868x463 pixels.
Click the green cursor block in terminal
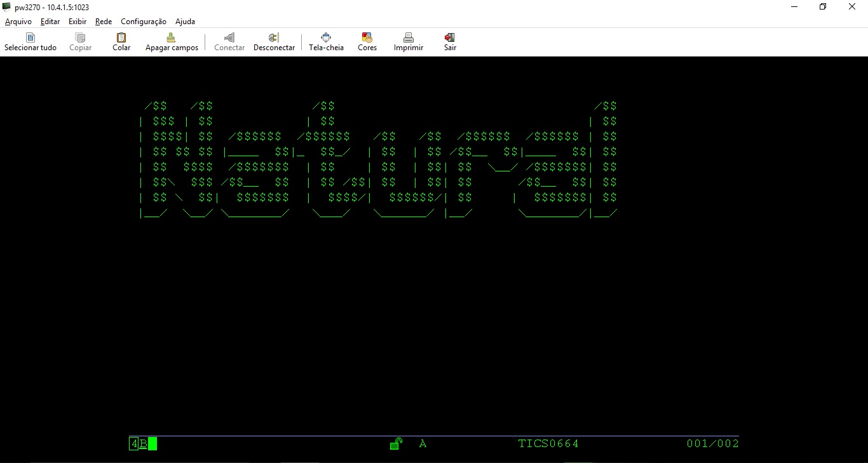click(152, 444)
